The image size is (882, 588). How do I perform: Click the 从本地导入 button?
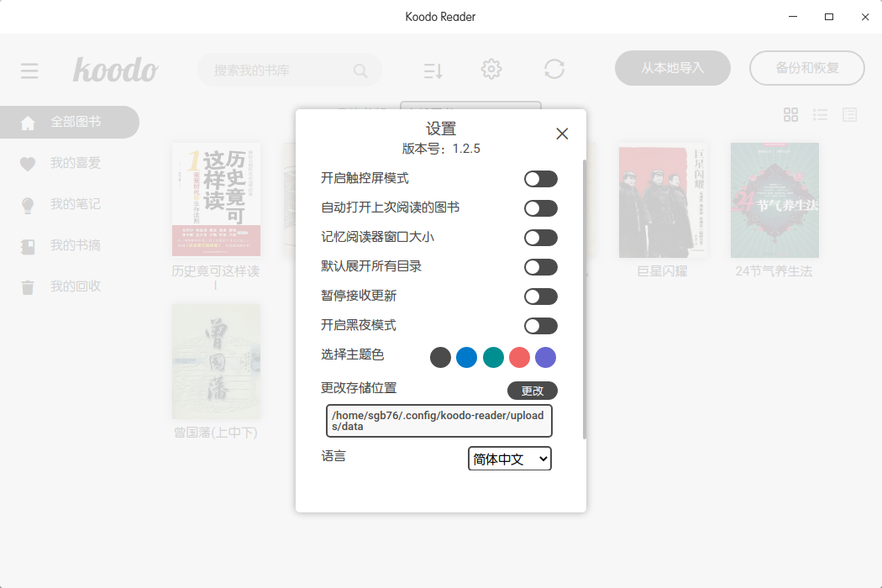672,68
